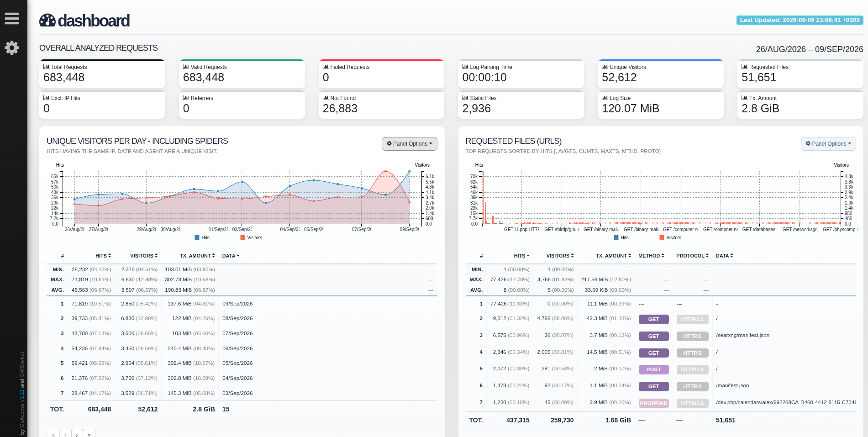This screenshot has width=868, height=437.
Task: Click the GET badge for /searxng/manifest.json
Action: (653, 336)
